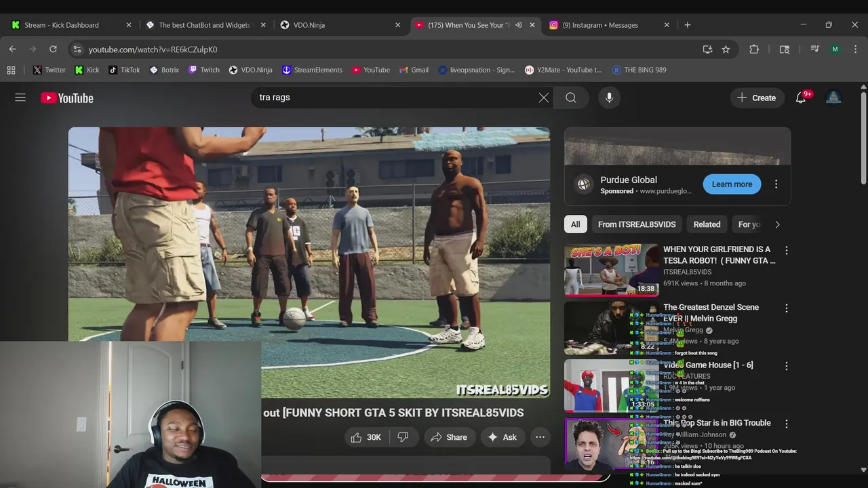Click Learn more on the Purdue Global ad
This screenshot has height=488, width=868.
pyautogui.click(x=732, y=184)
